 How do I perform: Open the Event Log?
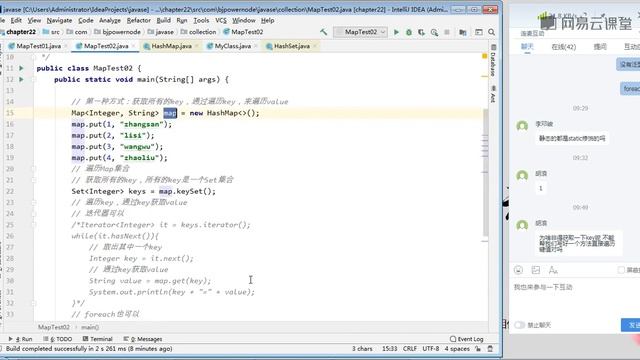pos(467,339)
